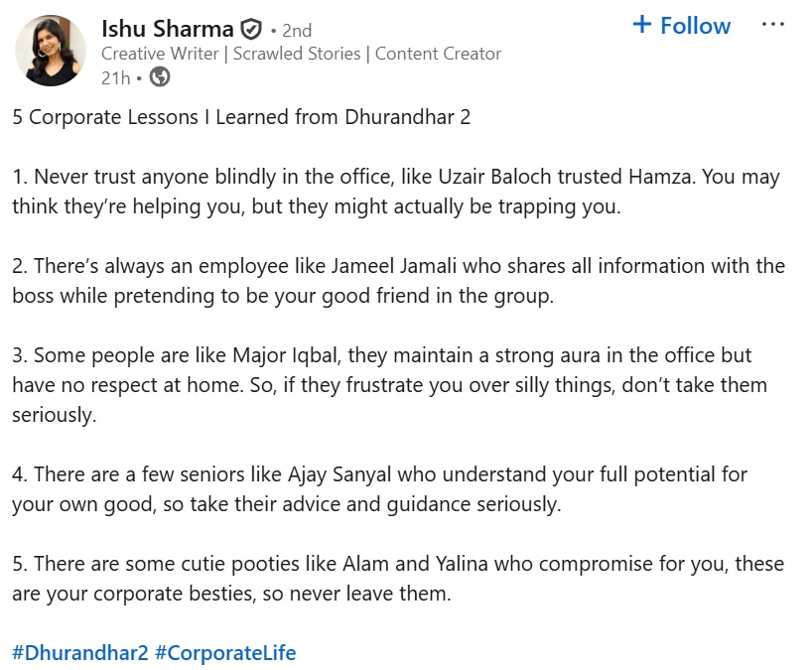This screenshot has height=670, width=812.
Task: Open the #CorporateLife hashtag
Action: tap(225, 653)
